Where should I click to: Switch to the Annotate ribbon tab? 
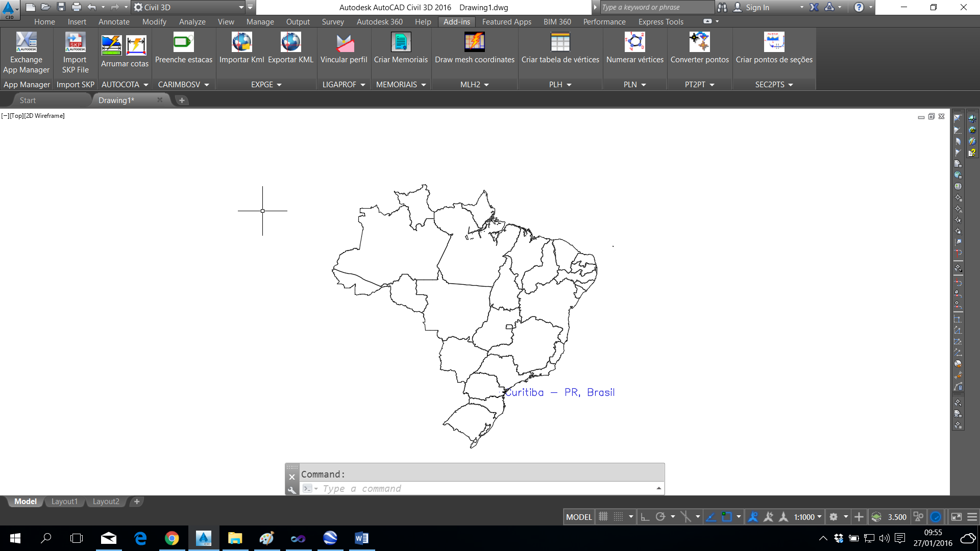click(x=114, y=21)
